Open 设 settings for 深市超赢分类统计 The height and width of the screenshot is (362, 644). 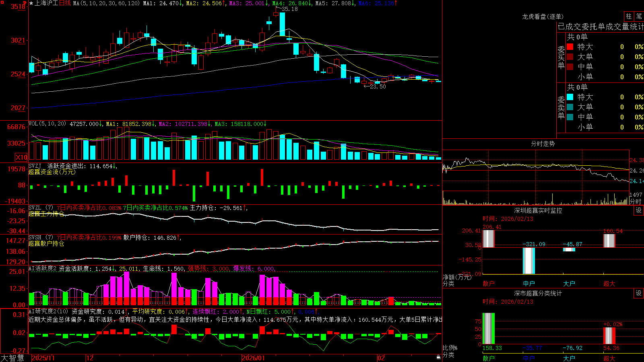639,293
